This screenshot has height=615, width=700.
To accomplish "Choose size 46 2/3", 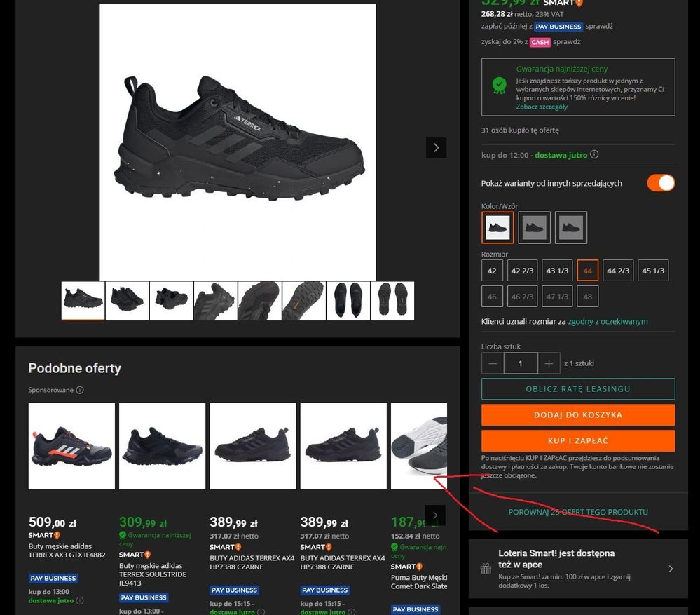I will [x=522, y=297].
